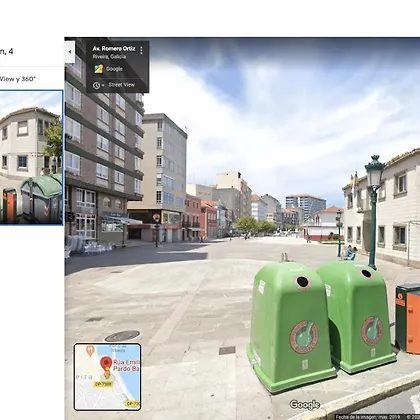
Task: Click the image capture date text
Action: click(x=368, y=417)
